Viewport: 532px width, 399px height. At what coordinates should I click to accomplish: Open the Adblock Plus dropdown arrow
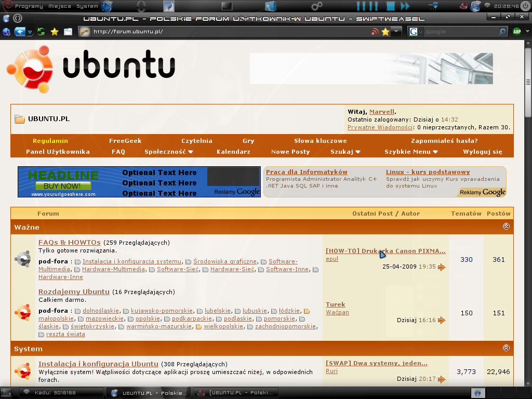(x=527, y=32)
